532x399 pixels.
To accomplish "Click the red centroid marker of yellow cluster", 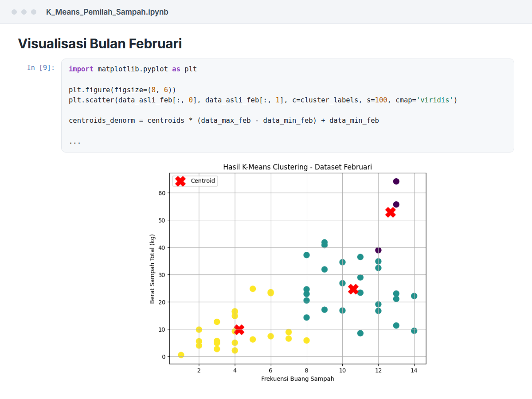I will (239, 329).
